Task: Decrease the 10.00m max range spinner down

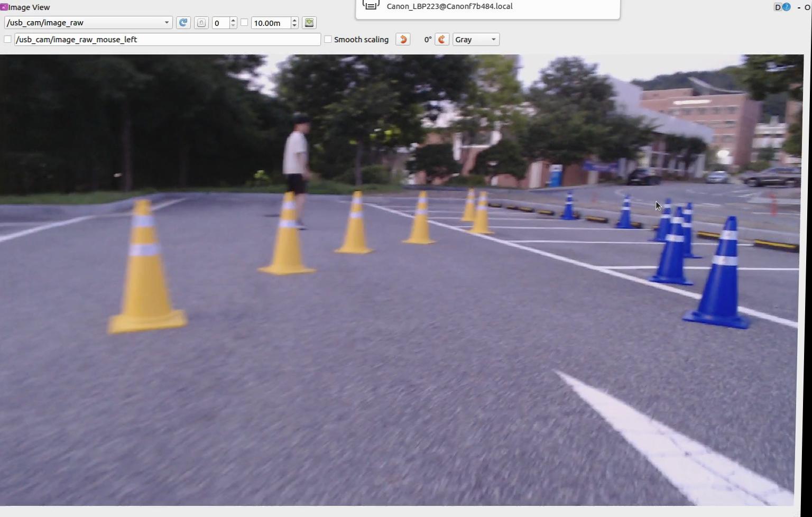Action: [x=294, y=26]
